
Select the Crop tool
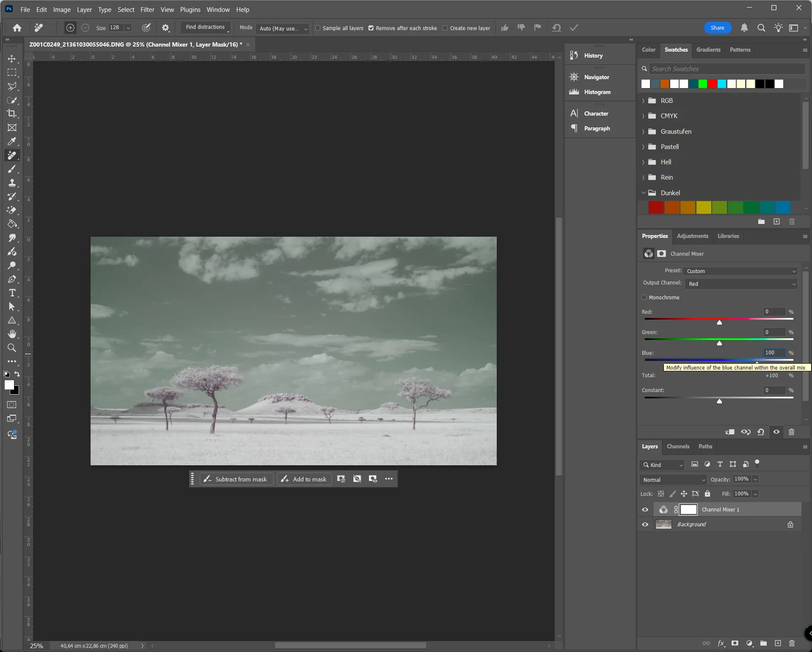(x=12, y=113)
